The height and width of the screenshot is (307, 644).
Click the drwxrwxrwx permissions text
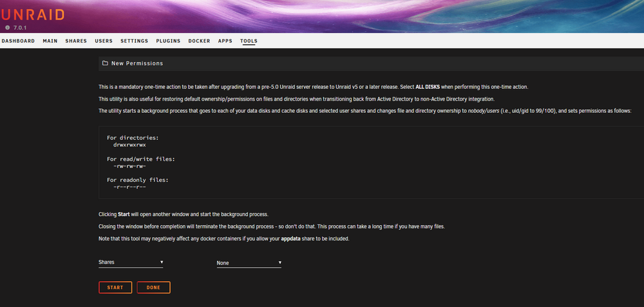coord(130,145)
